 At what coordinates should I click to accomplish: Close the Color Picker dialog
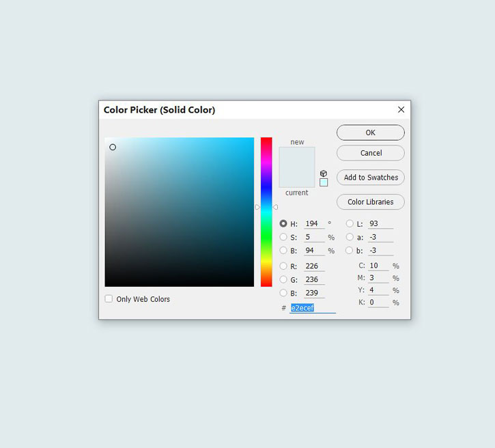click(401, 109)
